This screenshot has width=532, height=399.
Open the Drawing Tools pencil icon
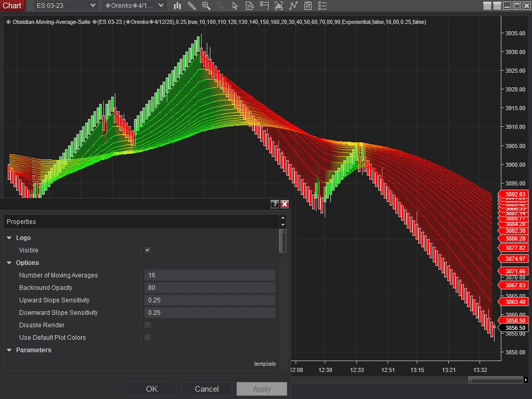[191, 6]
